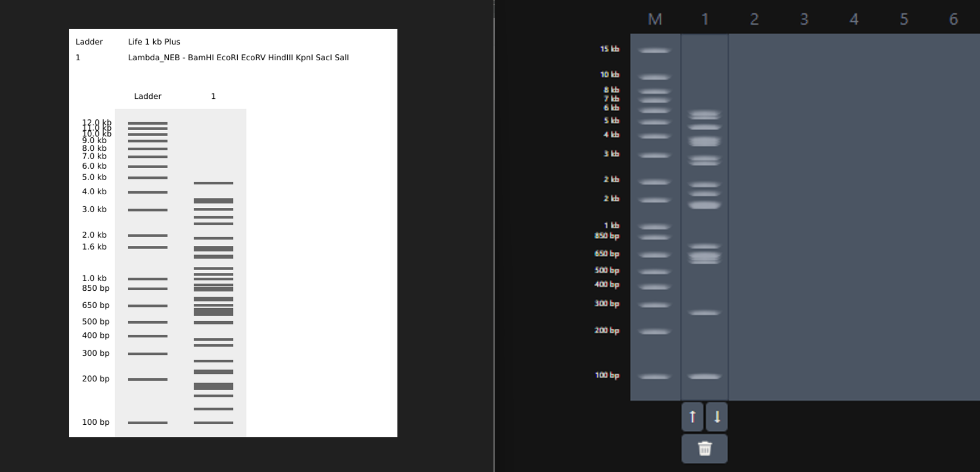Click the 1 kb size label

point(611,225)
